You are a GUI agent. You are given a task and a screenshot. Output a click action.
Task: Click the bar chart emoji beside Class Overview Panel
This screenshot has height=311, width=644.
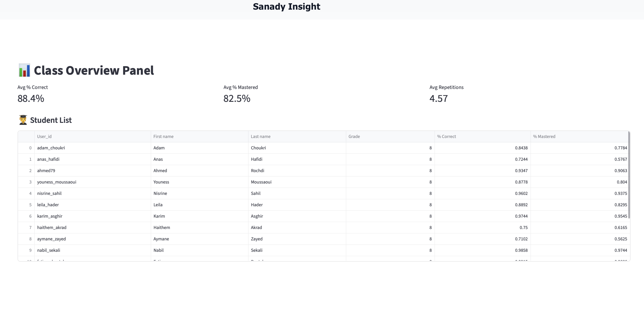click(24, 70)
